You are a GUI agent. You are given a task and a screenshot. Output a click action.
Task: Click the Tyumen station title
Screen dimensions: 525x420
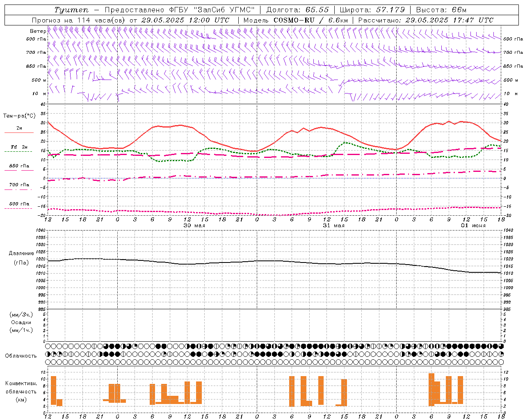[x=72, y=10]
